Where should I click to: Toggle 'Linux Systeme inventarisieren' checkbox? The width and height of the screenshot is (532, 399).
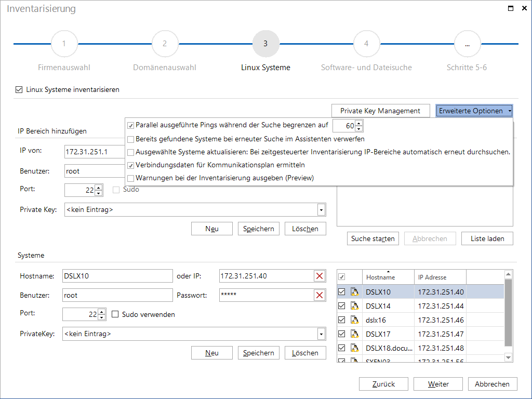point(19,89)
